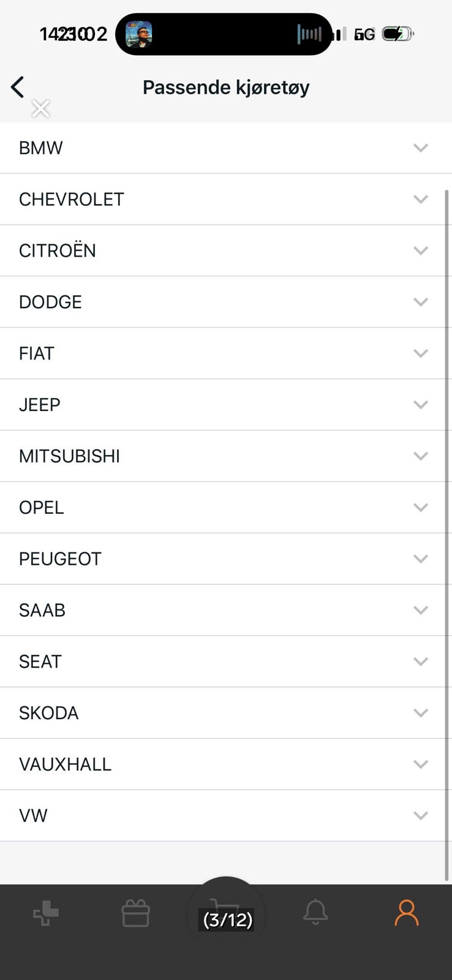
Task: Open the gift offers icon
Action: point(135,913)
